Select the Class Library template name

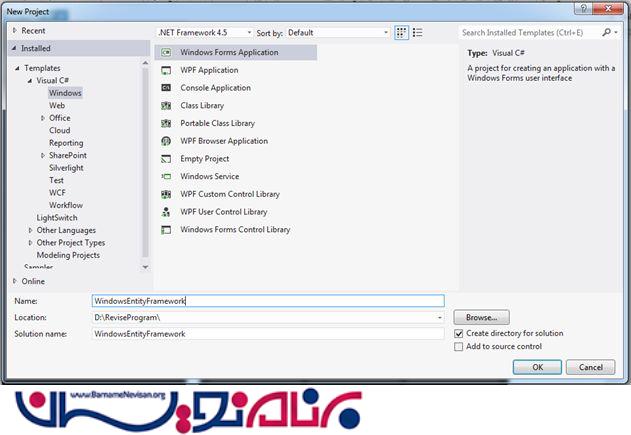click(x=202, y=105)
